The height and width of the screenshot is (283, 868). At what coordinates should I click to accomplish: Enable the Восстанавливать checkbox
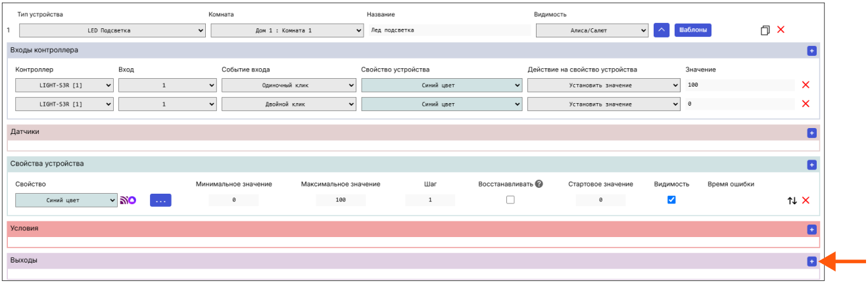click(x=510, y=200)
